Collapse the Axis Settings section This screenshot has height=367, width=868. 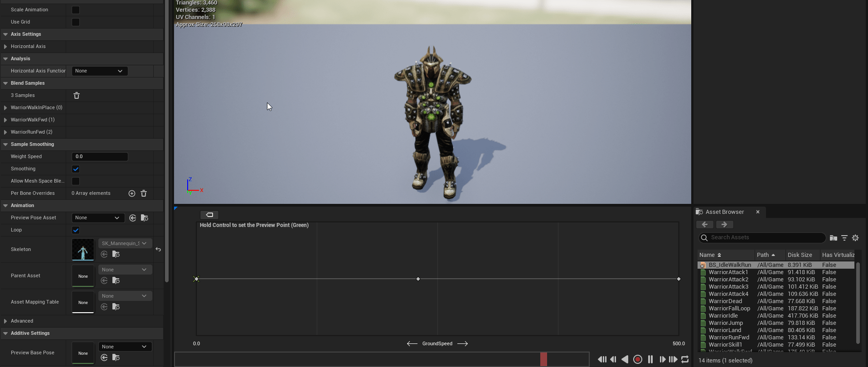coord(5,34)
